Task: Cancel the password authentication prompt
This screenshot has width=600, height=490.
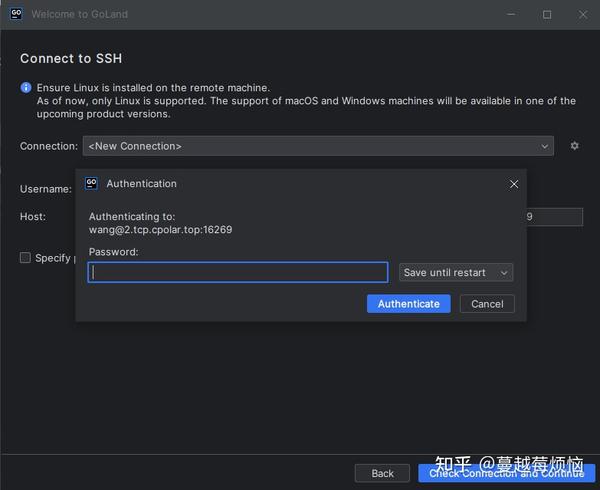Action: 487,303
